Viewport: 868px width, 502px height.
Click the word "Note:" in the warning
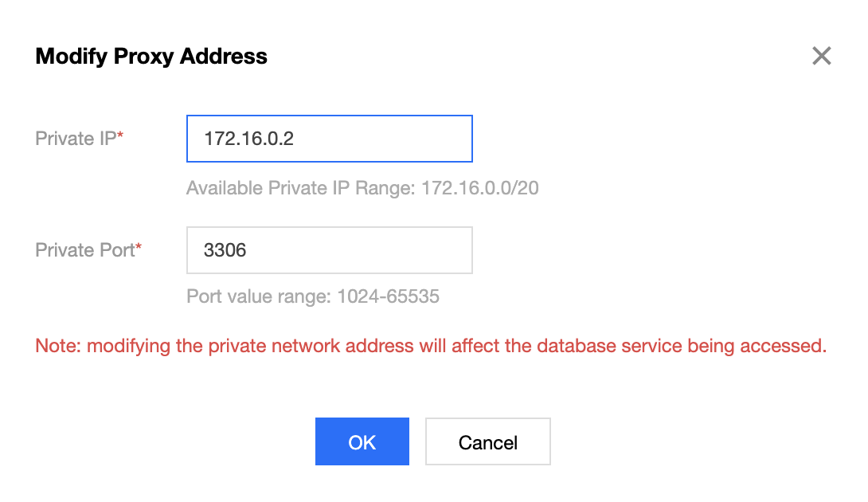pos(58,346)
